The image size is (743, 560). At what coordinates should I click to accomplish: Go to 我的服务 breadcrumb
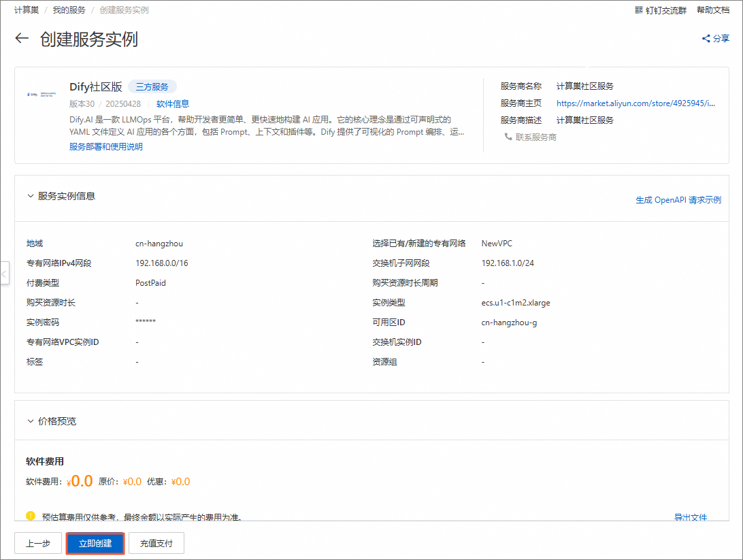click(x=69, y=10)
